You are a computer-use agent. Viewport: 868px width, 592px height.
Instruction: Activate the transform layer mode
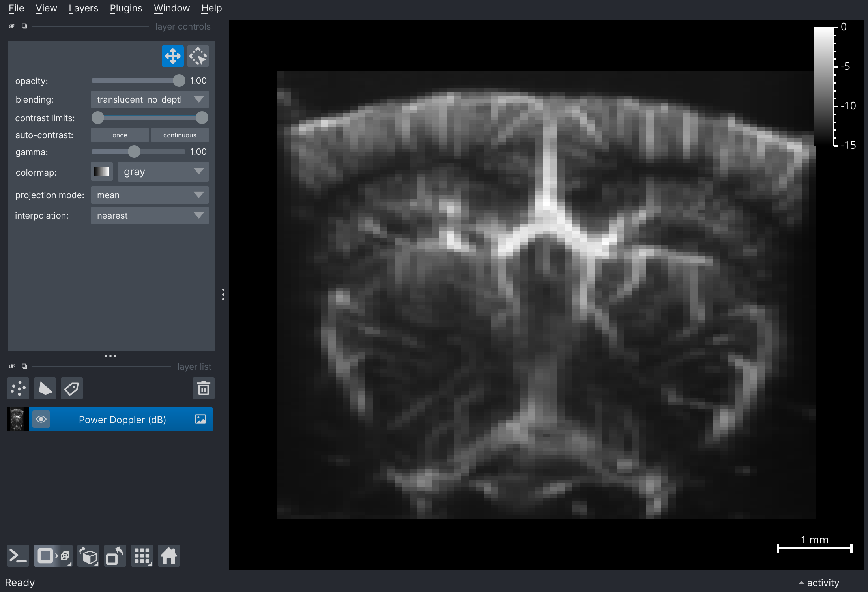click(198, 56)
